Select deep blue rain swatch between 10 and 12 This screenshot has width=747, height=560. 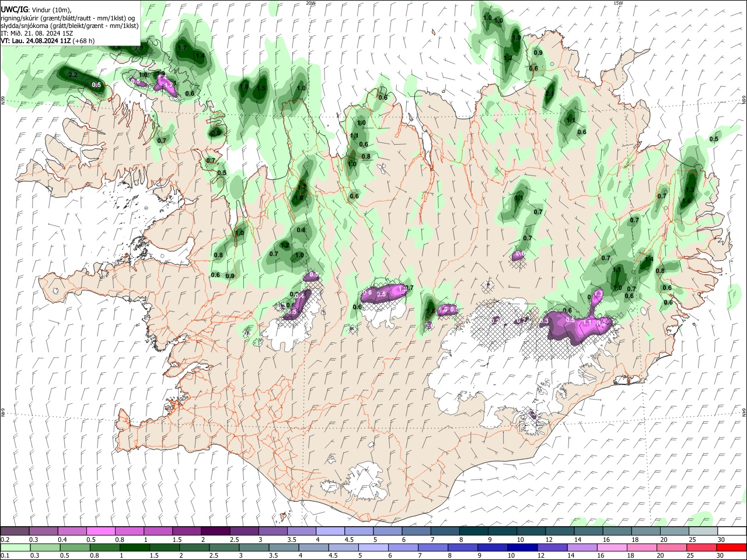click(522, 548)
